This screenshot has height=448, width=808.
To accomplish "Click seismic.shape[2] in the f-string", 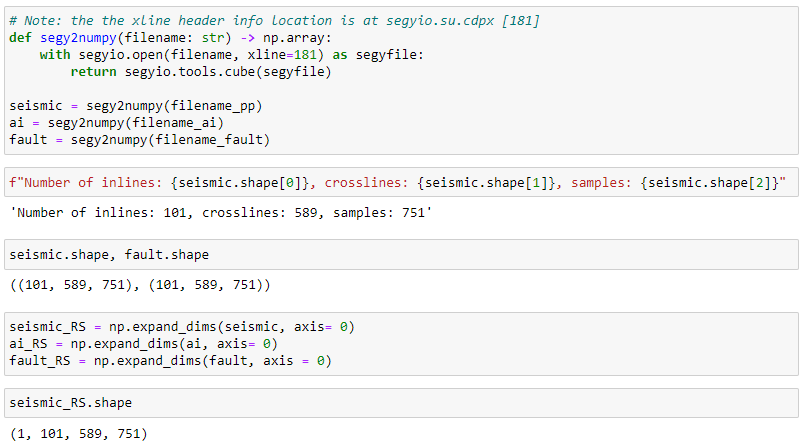I will tap(709, 182).
